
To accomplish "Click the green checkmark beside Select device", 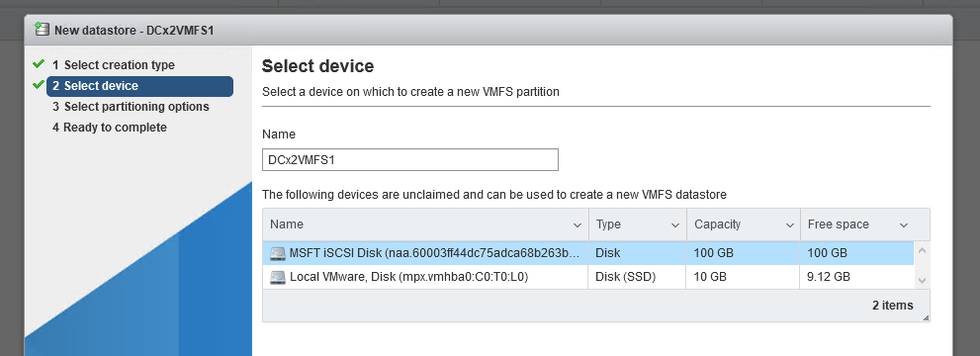I will click(39, 85).
